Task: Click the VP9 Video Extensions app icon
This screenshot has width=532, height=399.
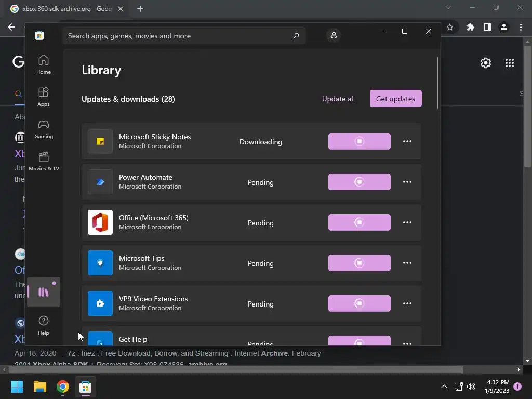Action: pyautogui.click(x=100, y=303)
